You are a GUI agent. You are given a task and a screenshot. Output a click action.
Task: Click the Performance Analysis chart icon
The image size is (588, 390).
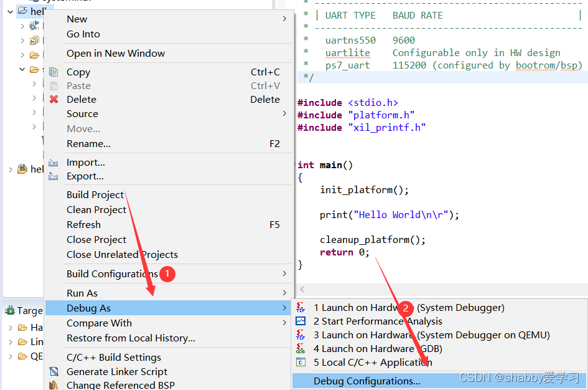(x=301, y=321)
